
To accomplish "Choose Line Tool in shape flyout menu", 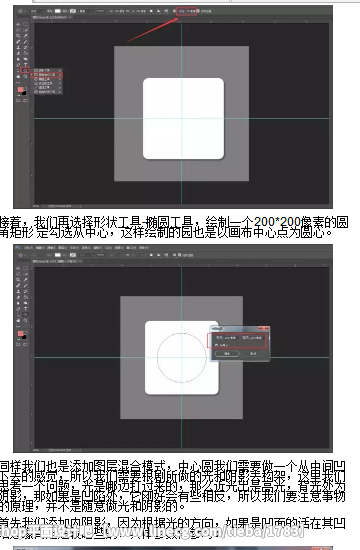I will (47, 88).
